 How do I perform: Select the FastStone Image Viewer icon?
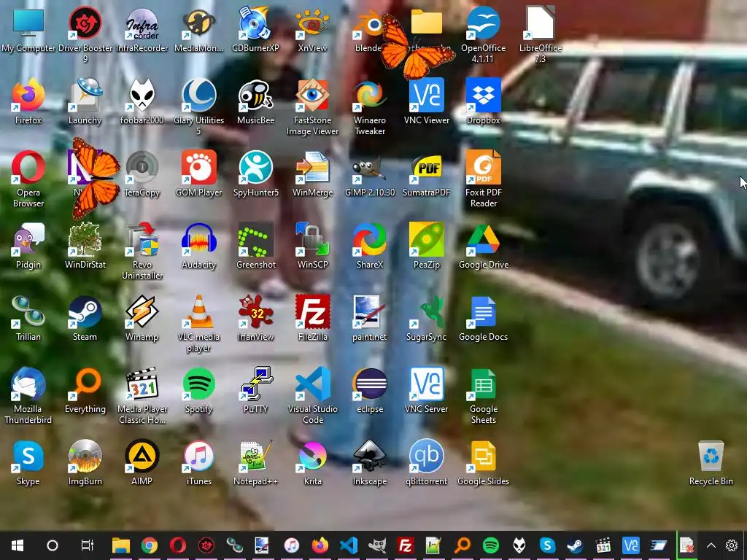pyautogui.click(x=312, y=106)
